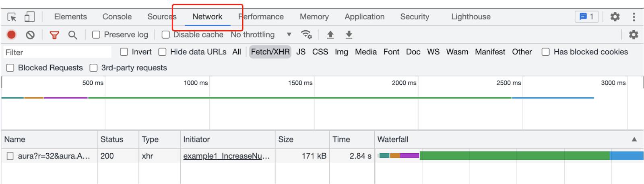Export HAR file with download arrow
Screen dimensions: 644x184
coord(349,35)
